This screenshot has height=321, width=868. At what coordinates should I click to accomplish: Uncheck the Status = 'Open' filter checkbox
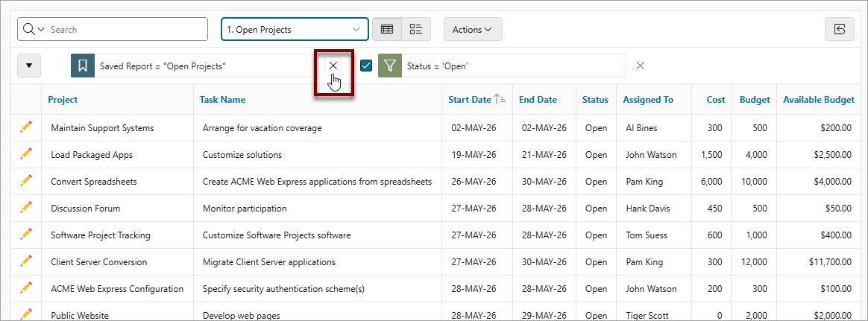[366, 66]
